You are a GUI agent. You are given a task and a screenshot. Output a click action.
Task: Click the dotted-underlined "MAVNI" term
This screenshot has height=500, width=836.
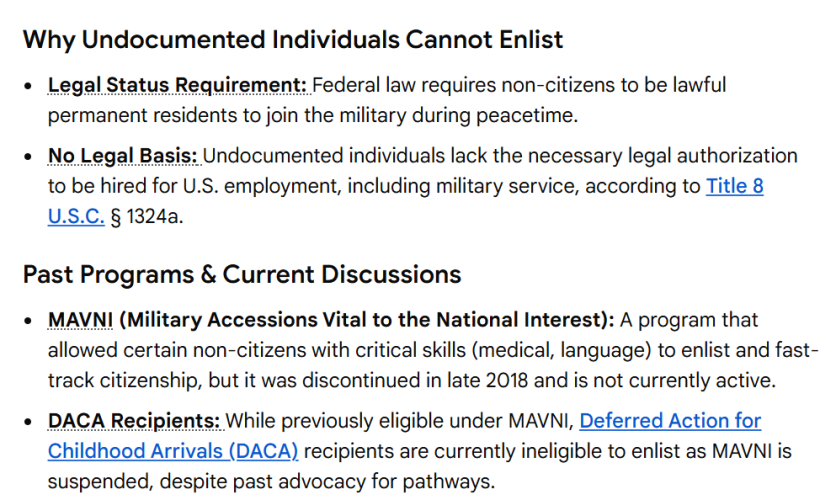[81, 321]
